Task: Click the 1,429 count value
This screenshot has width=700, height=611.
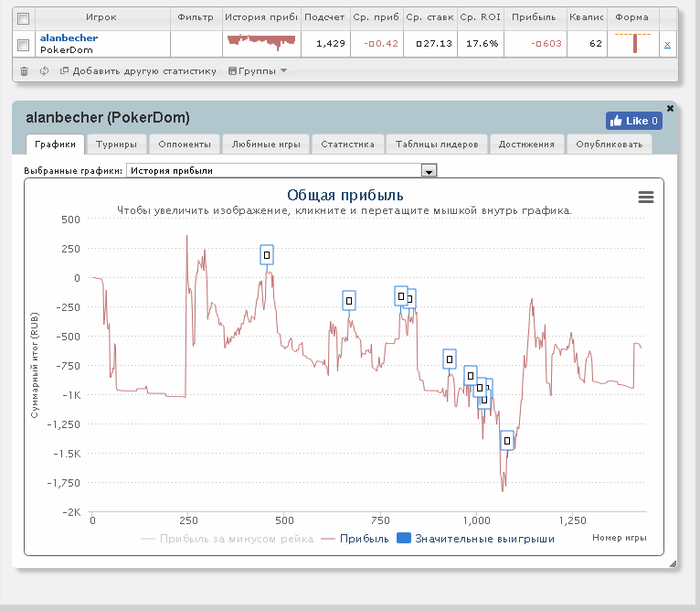Action: pos(330,43)
